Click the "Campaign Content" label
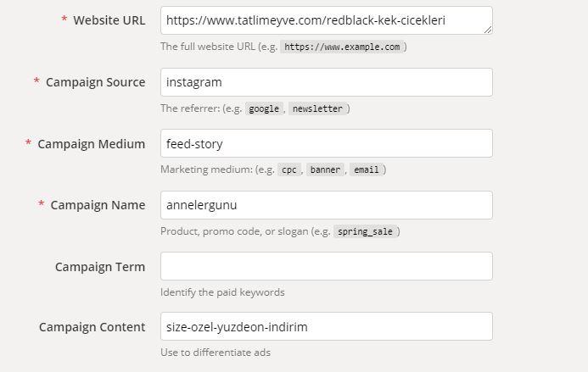This screenshot has height=372, width=588. [92, 327]
